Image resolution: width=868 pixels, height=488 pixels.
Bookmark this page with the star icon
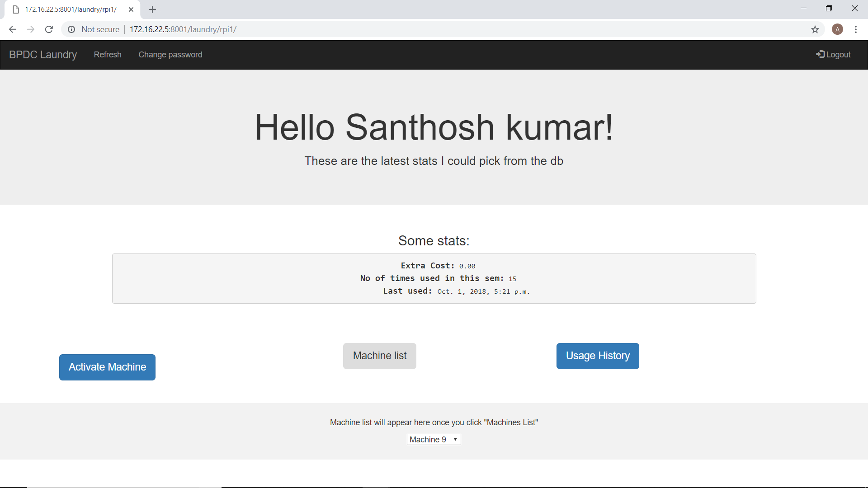tap(815, 29)
